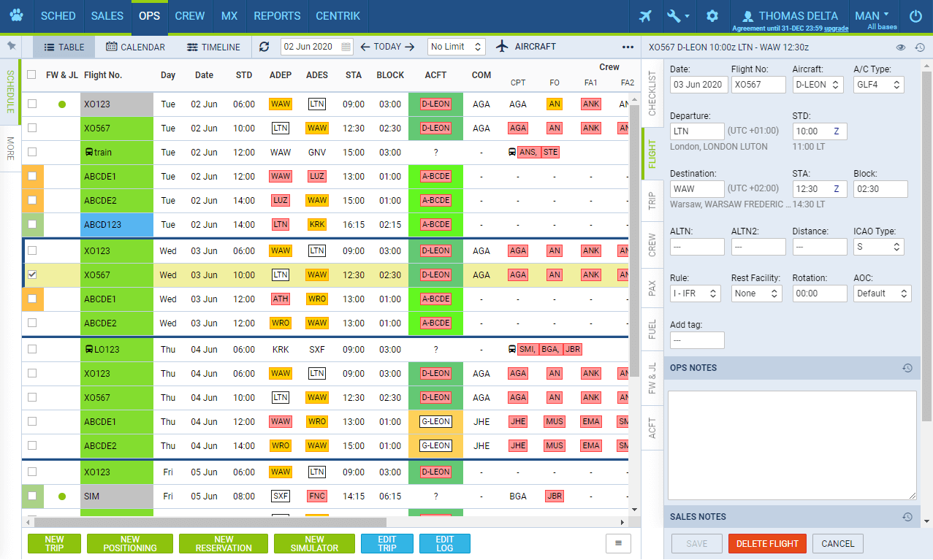Click the refresh schedule icon
Screen dimensions: 933x560
tap(264, 47)
